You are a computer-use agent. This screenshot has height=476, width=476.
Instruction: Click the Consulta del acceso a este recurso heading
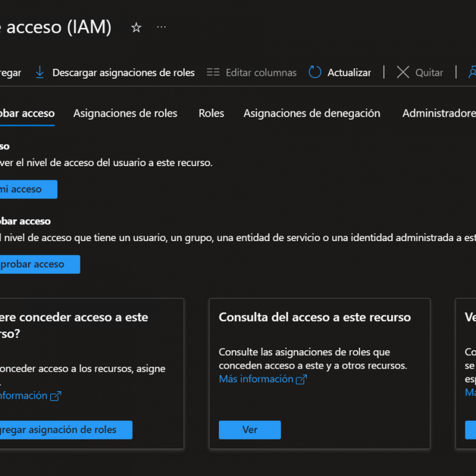(314, 317)
